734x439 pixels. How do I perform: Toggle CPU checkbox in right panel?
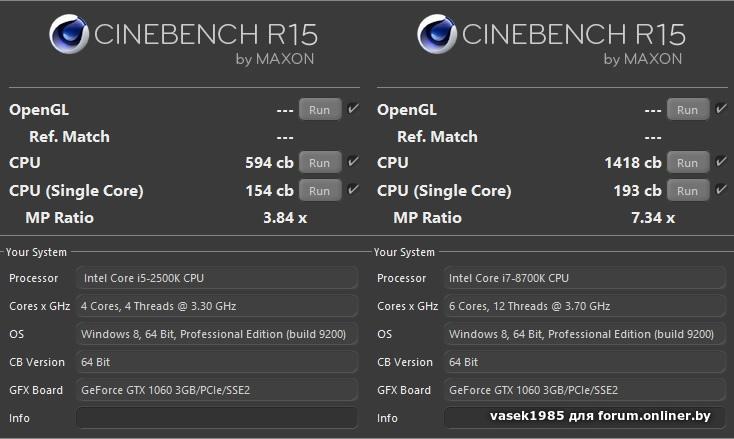(x=721, y=161)
